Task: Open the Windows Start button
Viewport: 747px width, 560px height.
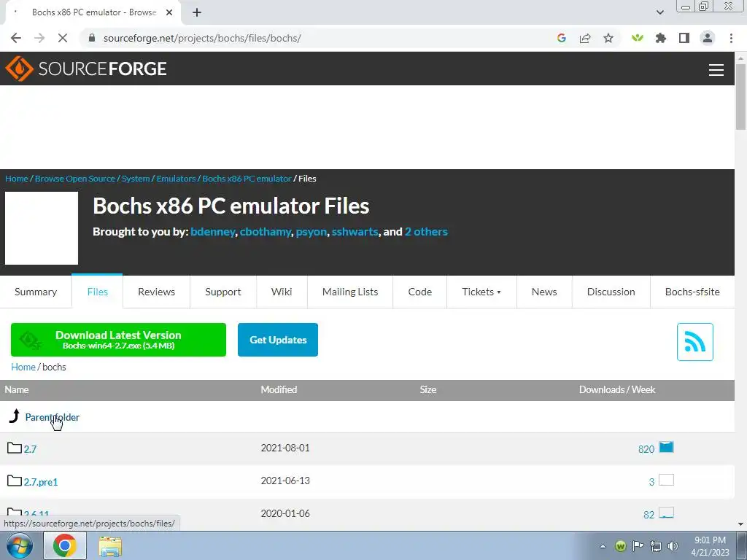Action: (20, 545)
